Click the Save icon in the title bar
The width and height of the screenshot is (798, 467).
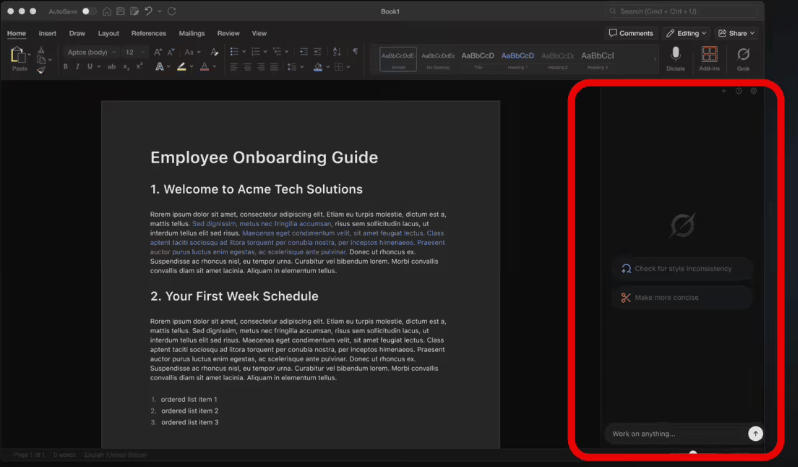click(x=121, y=11)
